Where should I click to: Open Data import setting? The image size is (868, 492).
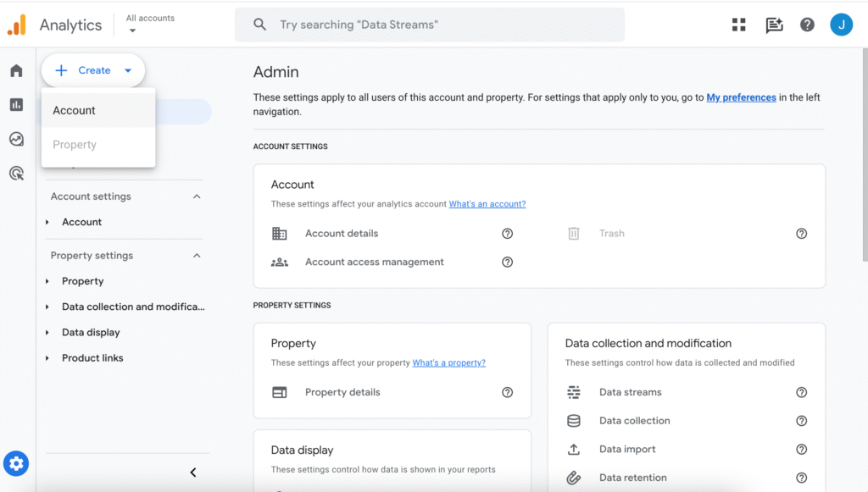pyautogui.click(x=627, y=450)
